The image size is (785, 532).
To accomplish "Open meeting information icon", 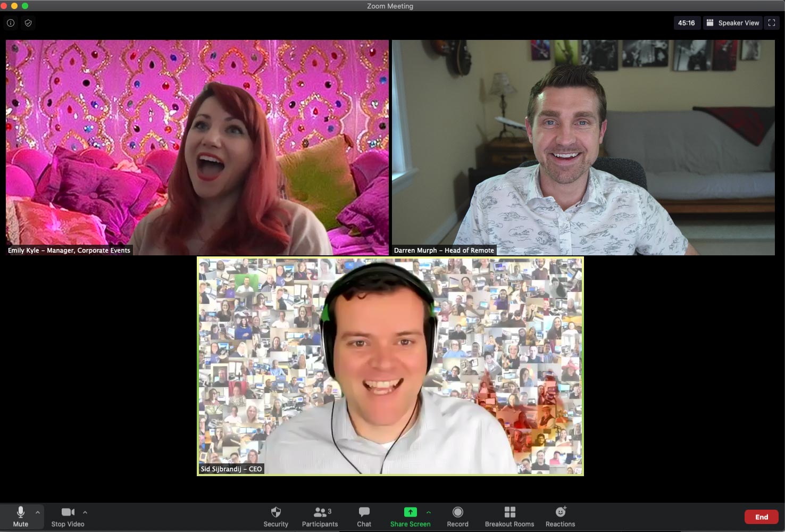I will 11,23.
